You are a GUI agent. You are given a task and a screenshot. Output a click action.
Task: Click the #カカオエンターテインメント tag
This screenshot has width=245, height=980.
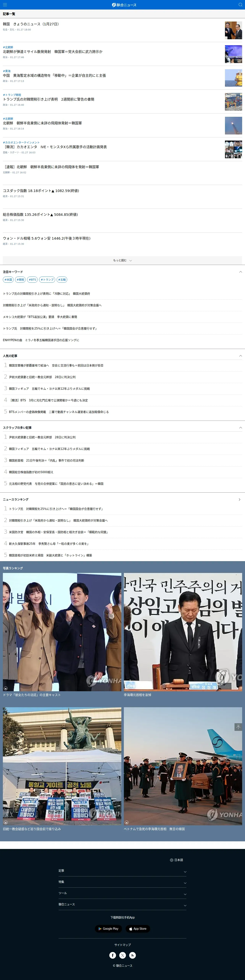(x=21, y=142)
